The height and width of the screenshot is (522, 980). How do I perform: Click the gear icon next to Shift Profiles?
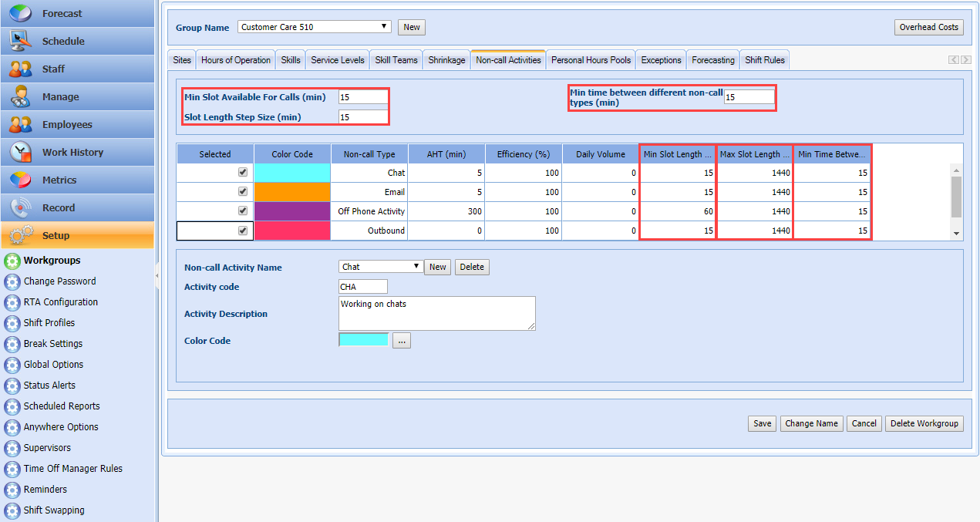(12, 323)
